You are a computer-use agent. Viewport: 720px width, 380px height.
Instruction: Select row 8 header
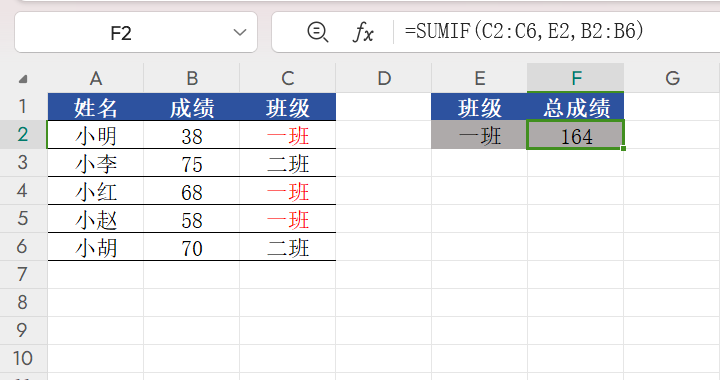click(23, 302)
